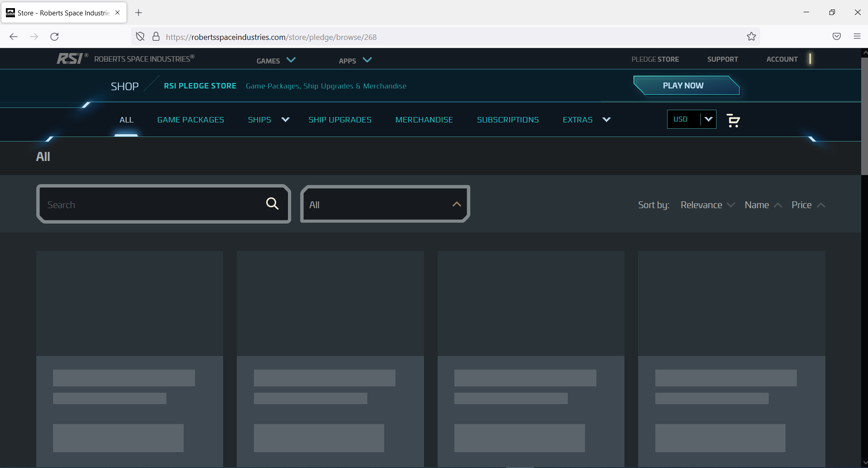Switch to the GAME PACKAGES tab
Image resolution: width=868 pixels, height=468 pixels.
[x=190, y=120]
